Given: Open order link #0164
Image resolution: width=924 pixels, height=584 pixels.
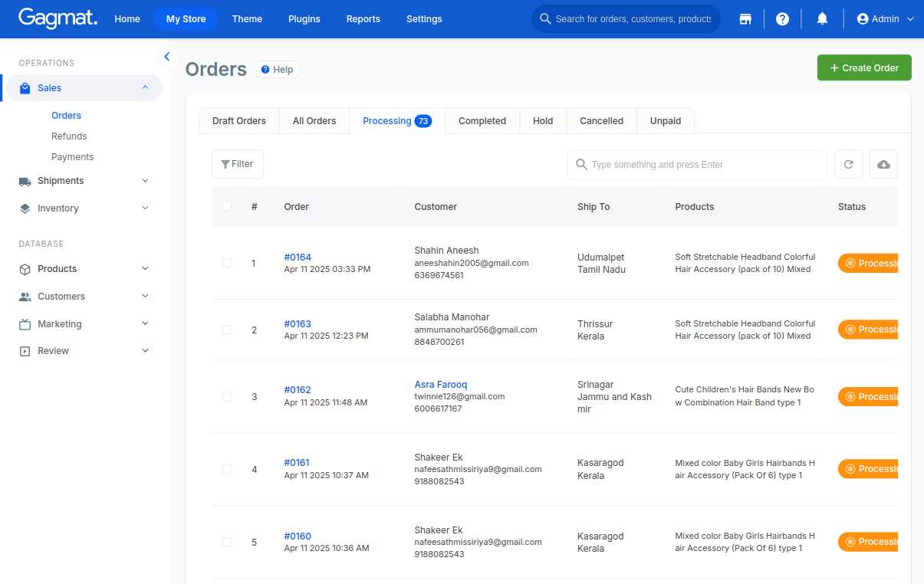Looking at the screenshot, I should click(298, 258).
